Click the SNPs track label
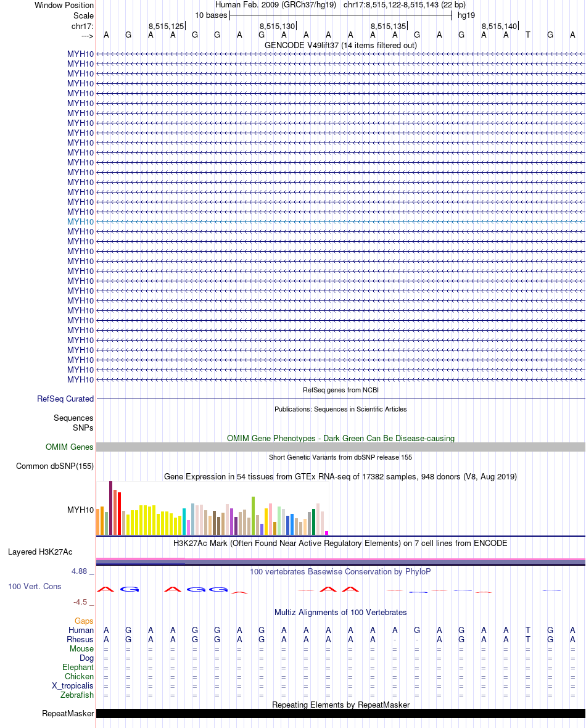The width and height of the screenshot is (586, 728). click(83, 428)
